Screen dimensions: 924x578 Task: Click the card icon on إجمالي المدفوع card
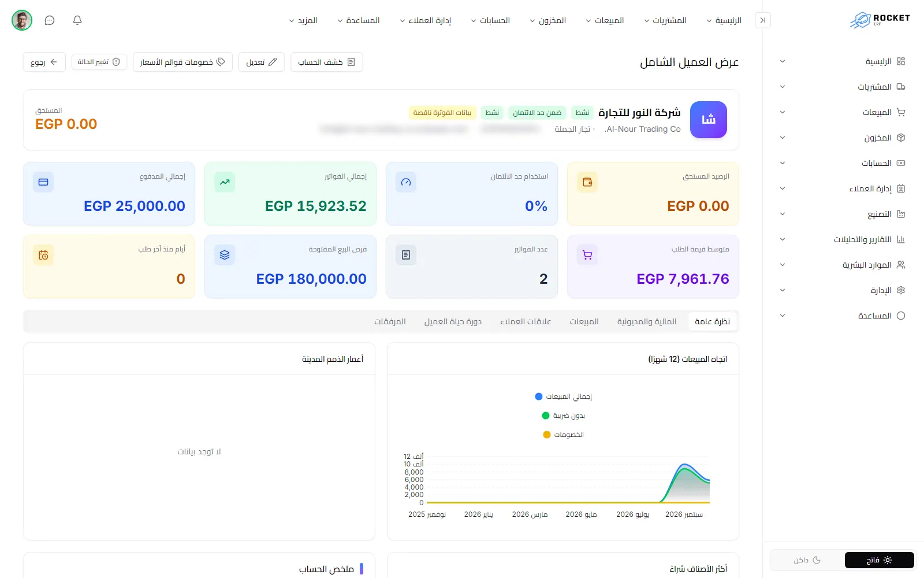point(43,182)
